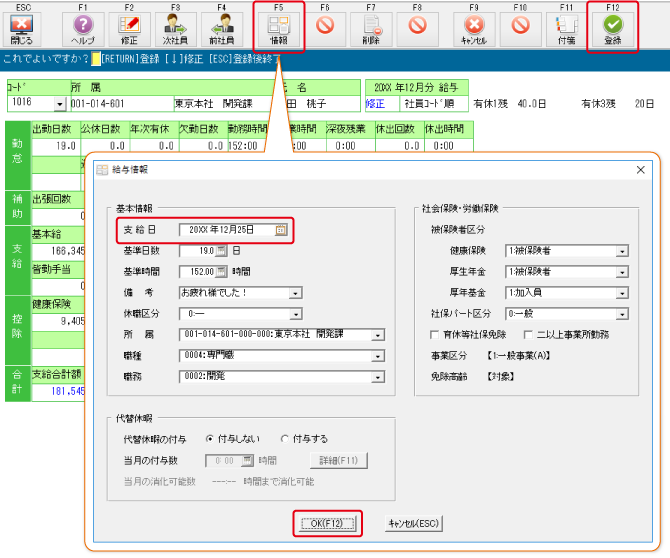Viewport: 670px width, 558px height.
Task: Expand the 所属 dropdown in dialog
Action: pos(378,335)
